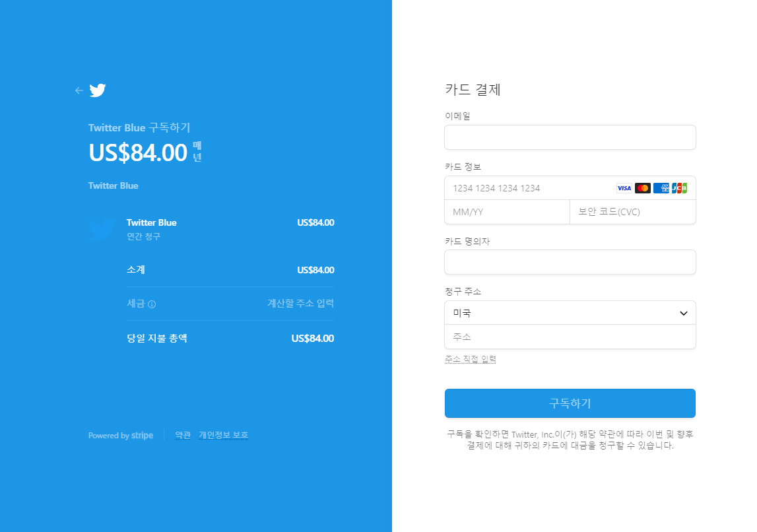Click the Powered by stripe link
The width and height of the screenshot is (757, 532).
(x=121, y=436)
